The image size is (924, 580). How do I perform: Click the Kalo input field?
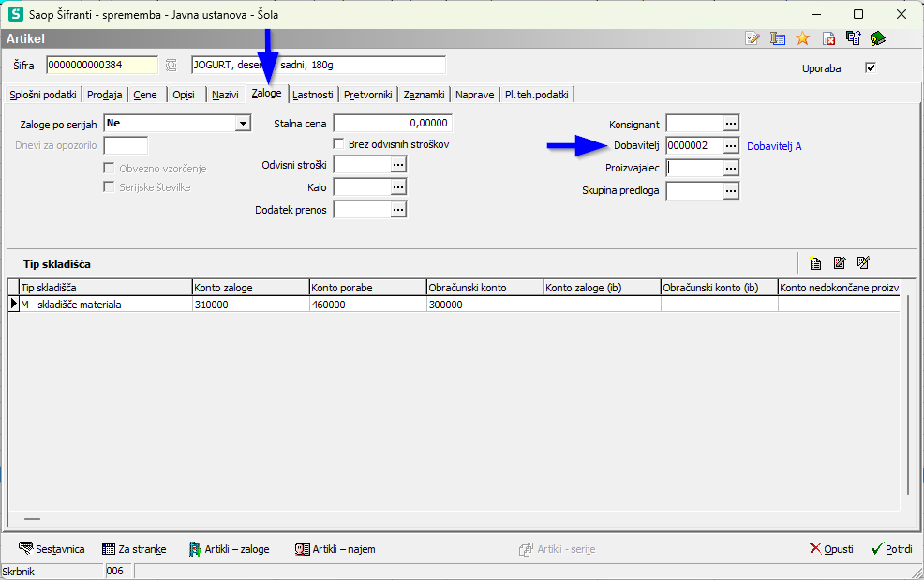[x=362, y=186]
